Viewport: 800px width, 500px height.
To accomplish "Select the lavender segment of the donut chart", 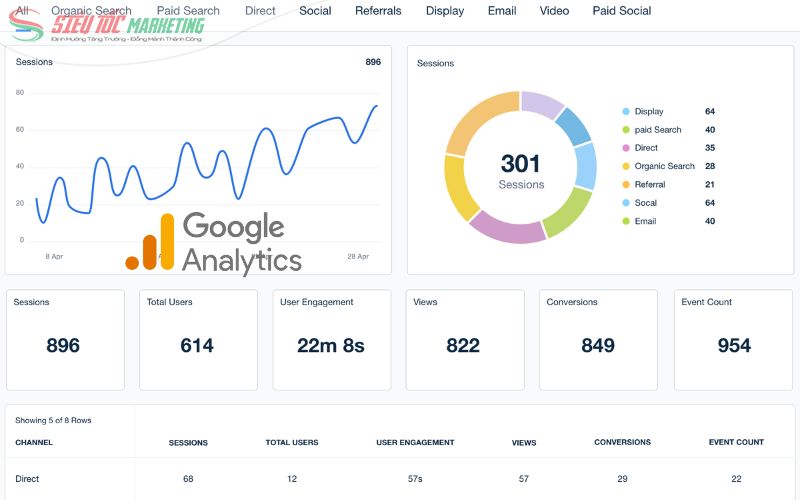I will 540,104.
